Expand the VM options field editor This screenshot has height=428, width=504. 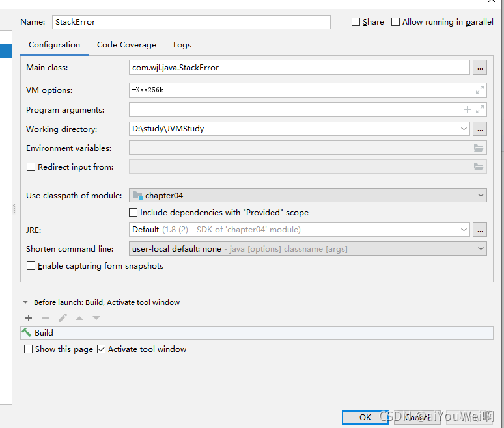[479, 90]
